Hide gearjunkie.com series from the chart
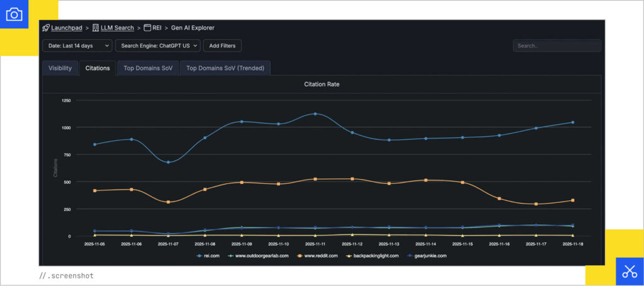This screenshot has height=286, width=644. pos(428,256)
